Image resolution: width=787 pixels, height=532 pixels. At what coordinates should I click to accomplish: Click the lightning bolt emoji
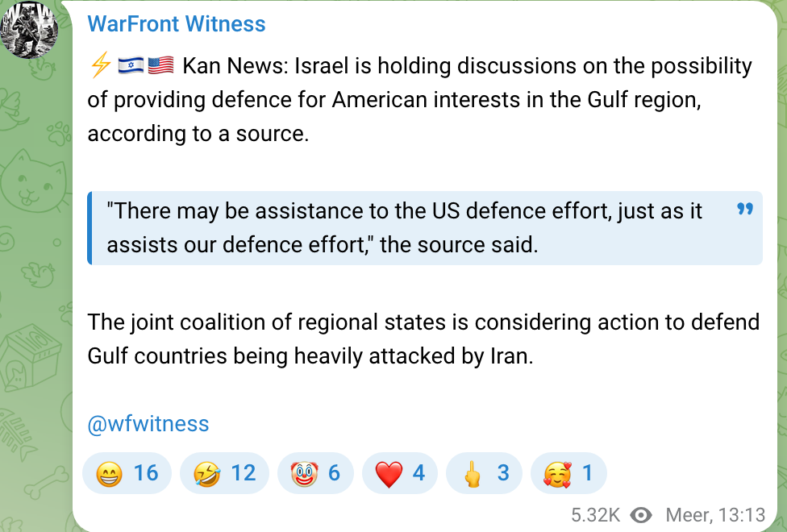pos(99,66)
